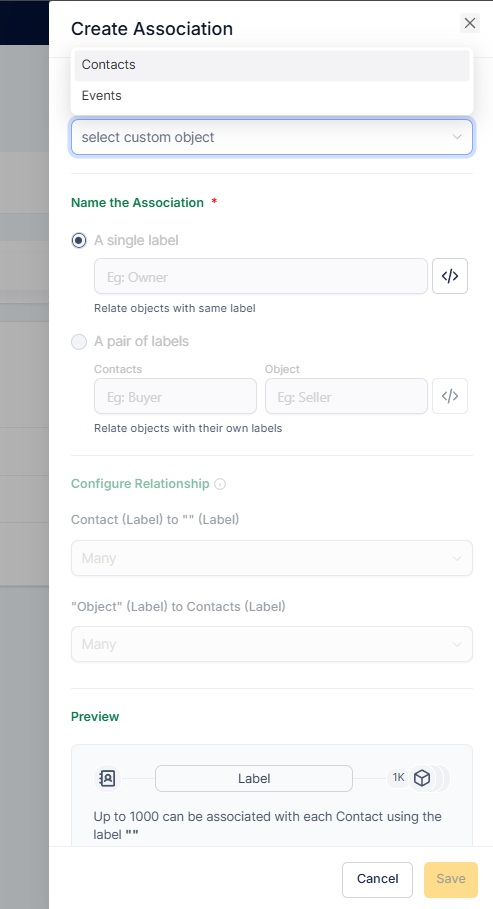The height and width of the screenshot is (909, 493).
Task: Click the Label box in Preview
Action: 253,778
